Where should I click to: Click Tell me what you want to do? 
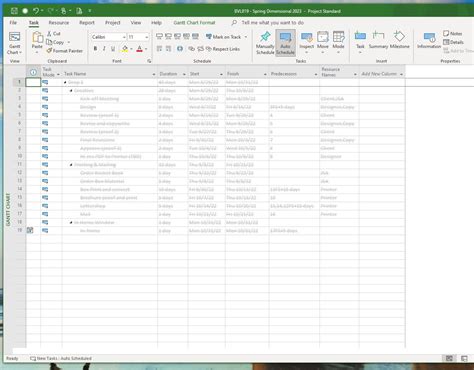(273, 23)
